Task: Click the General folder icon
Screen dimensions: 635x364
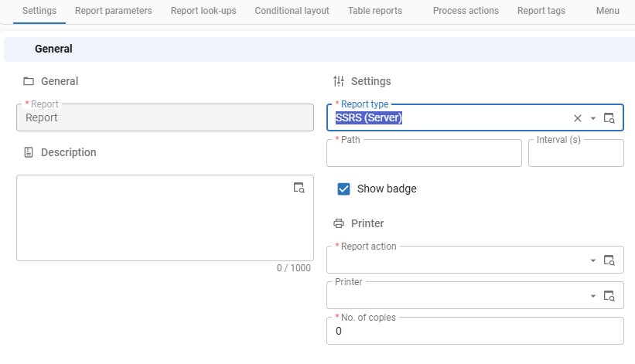Action: tap(29, 81)
